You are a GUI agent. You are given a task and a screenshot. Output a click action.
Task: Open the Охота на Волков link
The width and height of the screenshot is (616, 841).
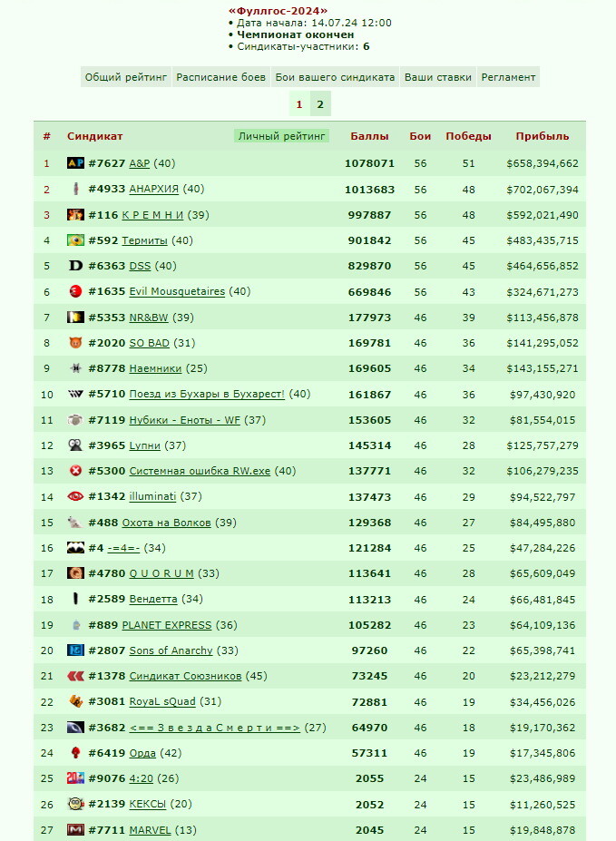pyautogui.click(x=167, y=523)
